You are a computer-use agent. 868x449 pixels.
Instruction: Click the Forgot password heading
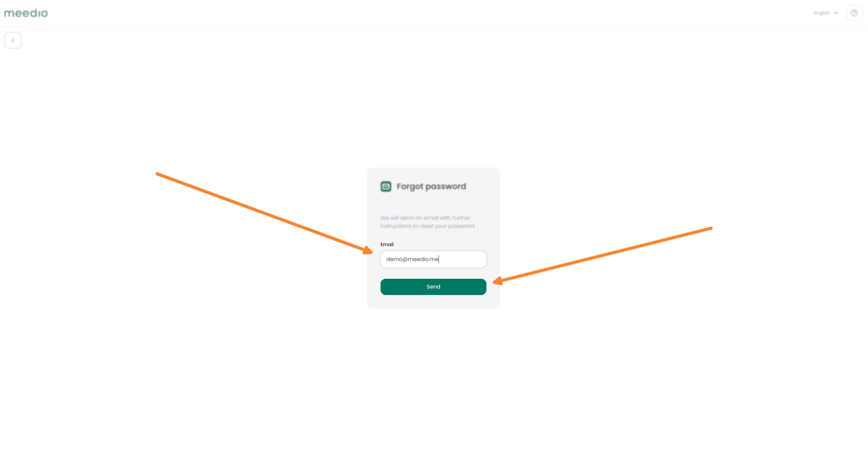[431, 187]
